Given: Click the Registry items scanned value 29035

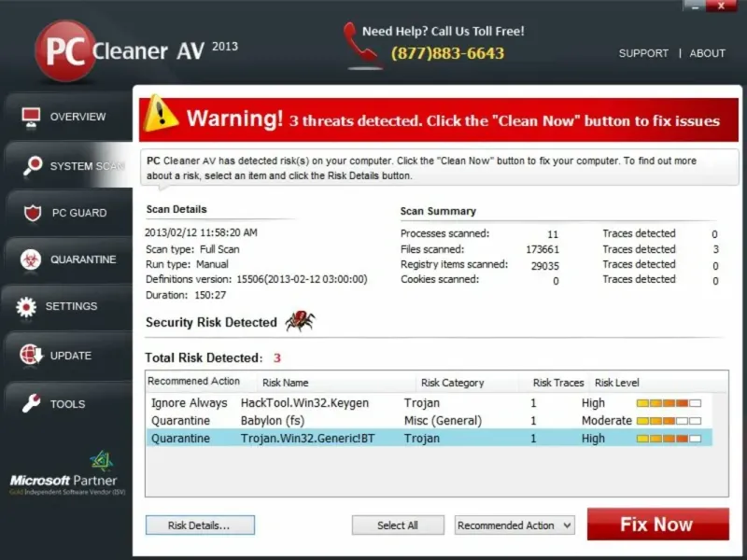Looking at the screenshot, I should pos(545,266).
